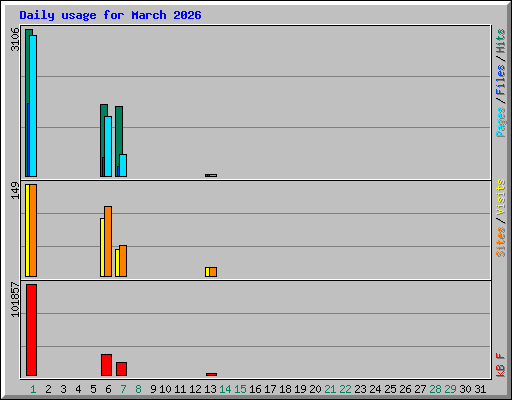Click the orange sites bar for day 6
This screenshot has height=400, width=512.
[x=108, y=241]
